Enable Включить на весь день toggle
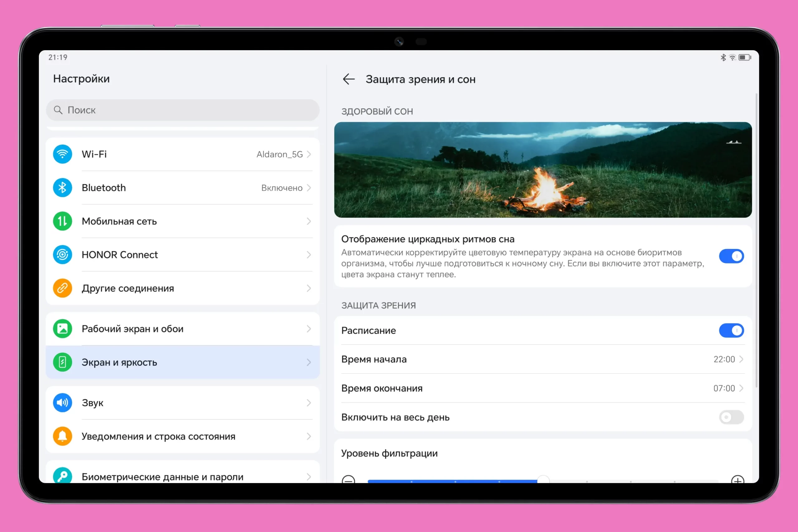Viewport: 798px width, 532px height. click(731, 417)
